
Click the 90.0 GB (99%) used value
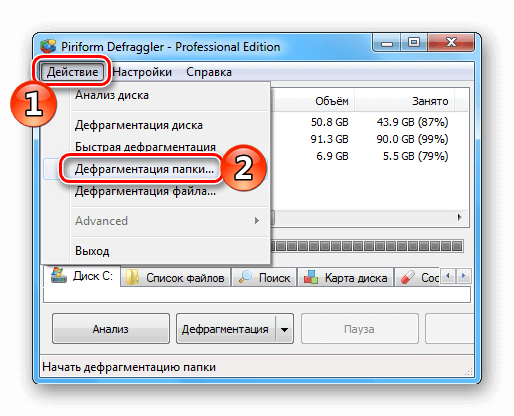click(412, 139)
